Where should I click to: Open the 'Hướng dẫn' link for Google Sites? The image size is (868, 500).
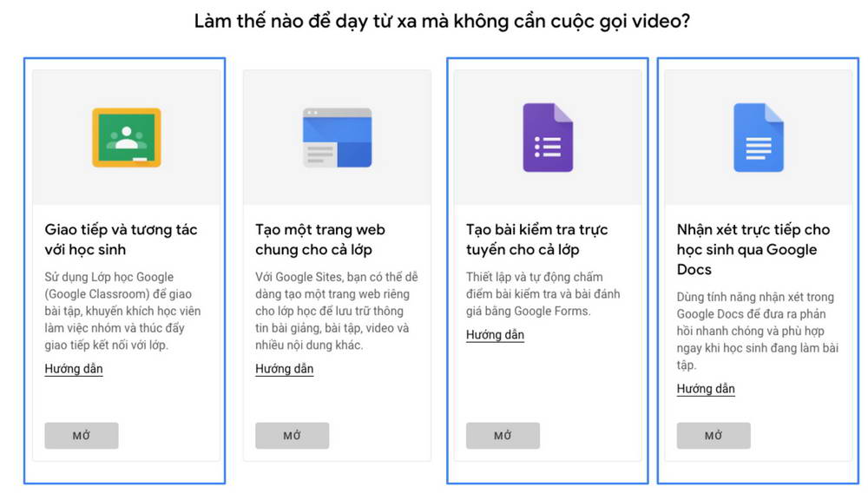[285, 369]
